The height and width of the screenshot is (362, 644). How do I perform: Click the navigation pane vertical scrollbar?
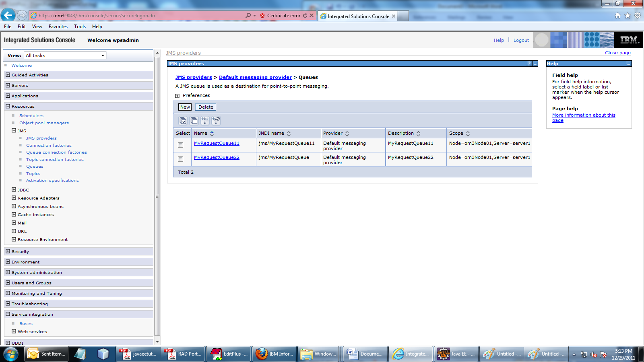(x=157, y=197)
